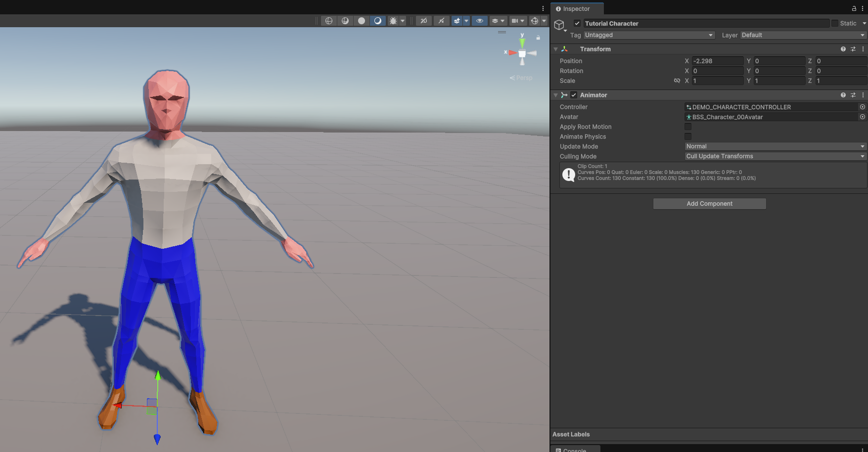Image resolution: width=868 pixels, height=452 pixels.
Task: Click the Position X input field
Action: click(717, 61)
